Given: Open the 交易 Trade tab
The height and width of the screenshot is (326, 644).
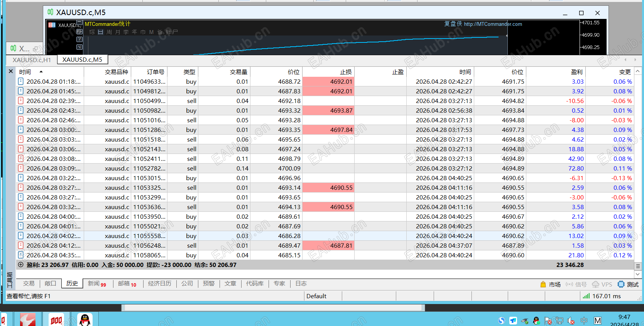Looking at the screenshot, I should point(29,284).
